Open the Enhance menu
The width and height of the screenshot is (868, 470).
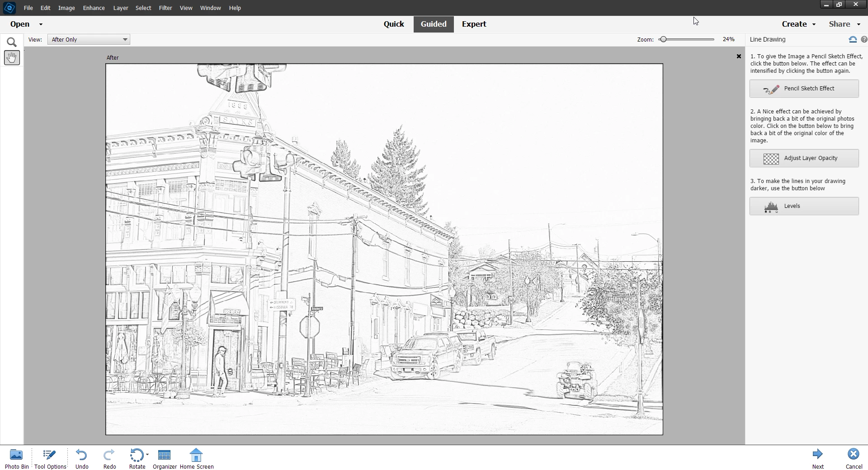tap(94, 8)
